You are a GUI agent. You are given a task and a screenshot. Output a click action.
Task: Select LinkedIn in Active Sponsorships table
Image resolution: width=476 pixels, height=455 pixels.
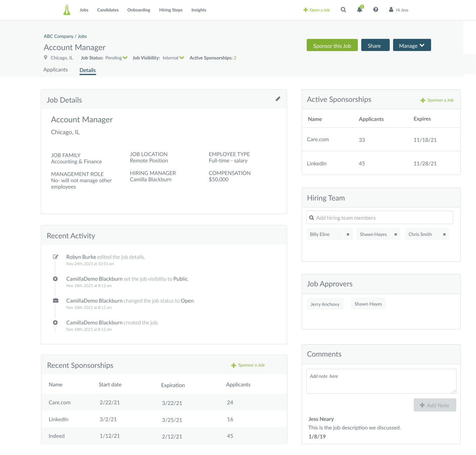[317, 163]
